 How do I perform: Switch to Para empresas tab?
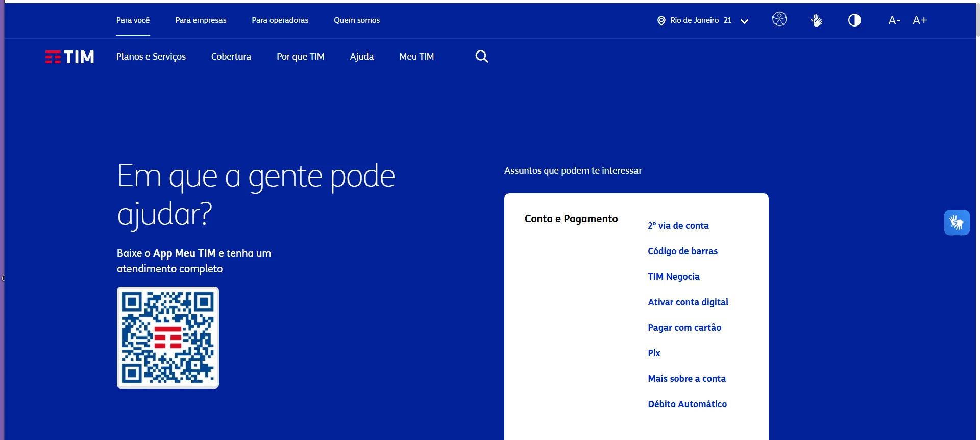click(201, 20)
